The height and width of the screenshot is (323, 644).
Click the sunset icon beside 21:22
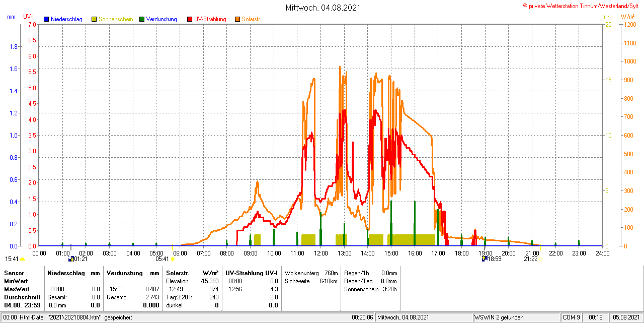tap(541, 259)
